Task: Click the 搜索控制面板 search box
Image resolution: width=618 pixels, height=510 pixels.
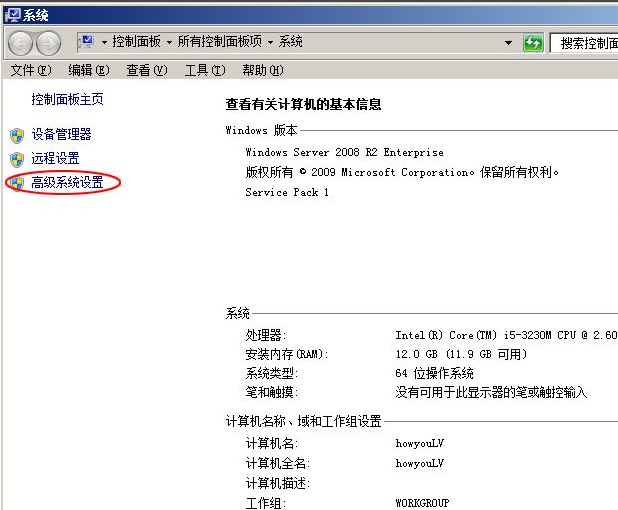Action: [x=585, y=43]
